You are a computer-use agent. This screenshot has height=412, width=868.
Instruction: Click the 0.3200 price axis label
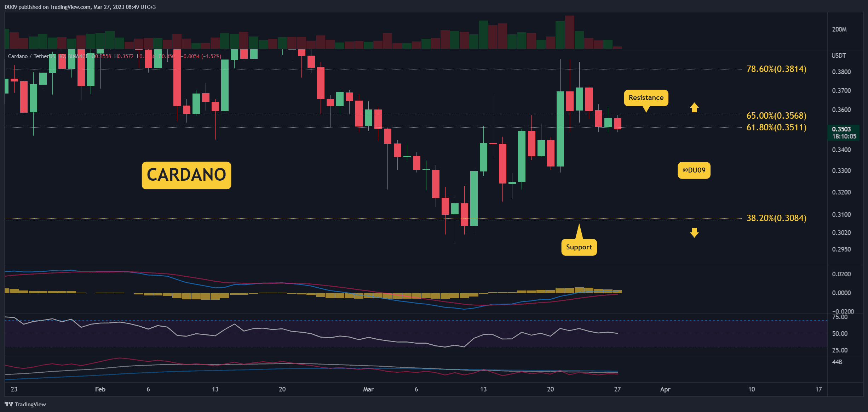click(x=841, y=192)
